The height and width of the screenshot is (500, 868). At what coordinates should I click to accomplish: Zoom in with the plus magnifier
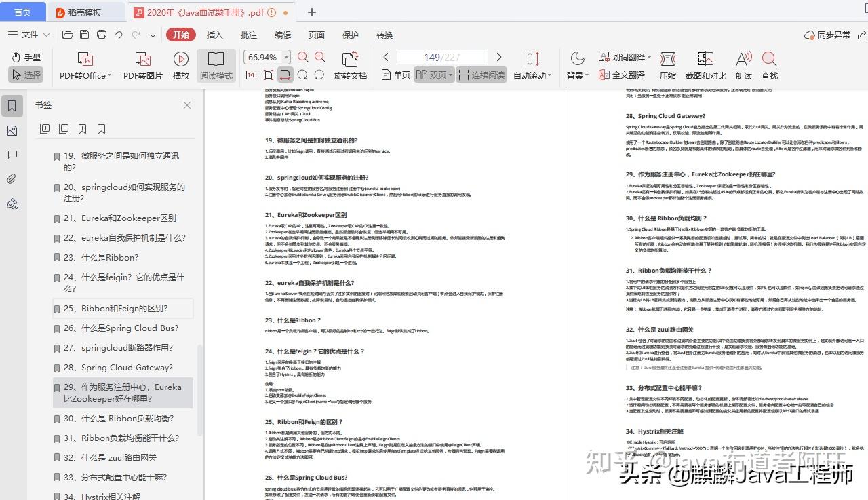[320, 58]
